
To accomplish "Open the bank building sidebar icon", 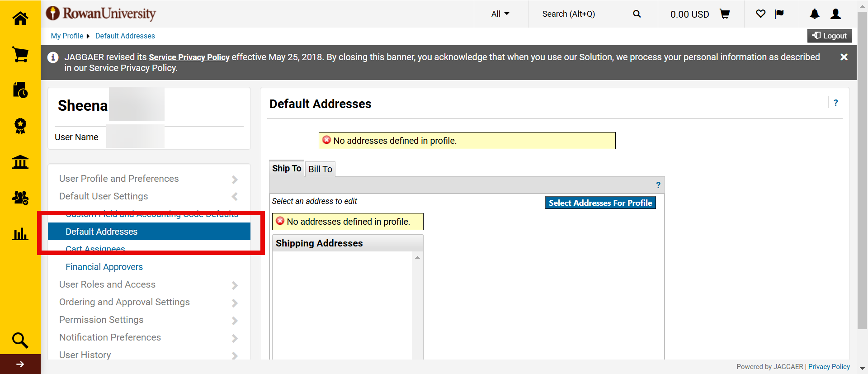I will point(20,162).
